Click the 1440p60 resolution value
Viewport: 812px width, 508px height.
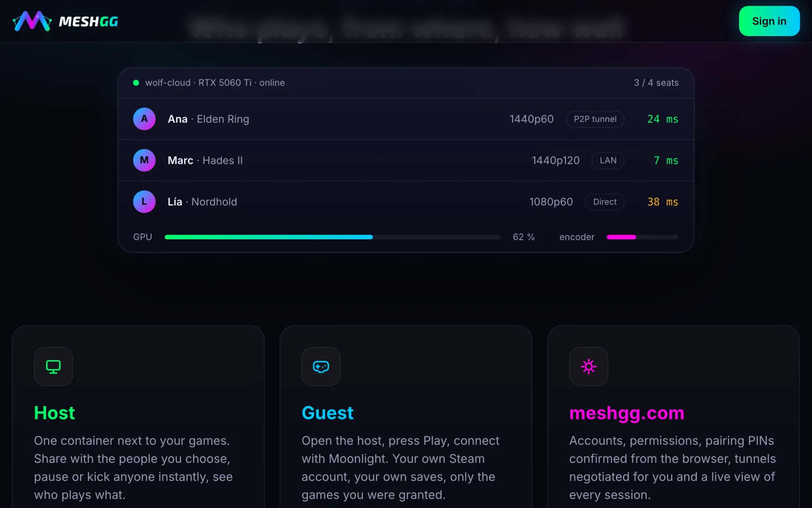pos(531,119)
